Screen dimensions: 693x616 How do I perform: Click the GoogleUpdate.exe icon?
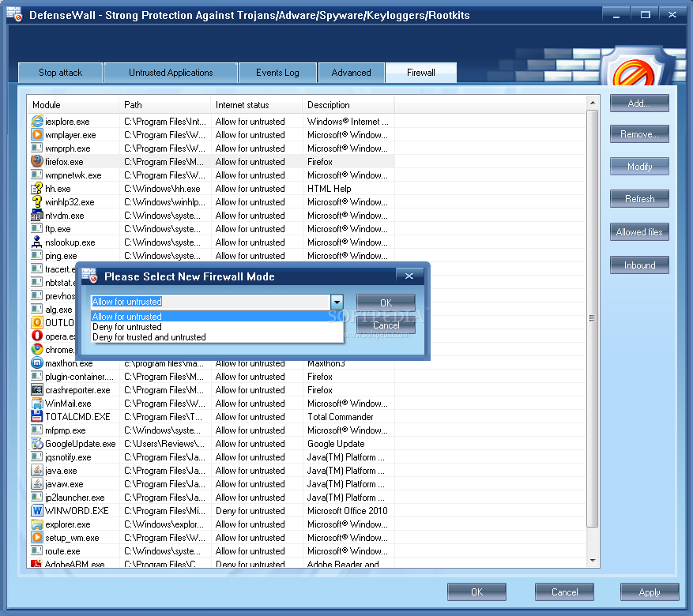pos(37,443)
